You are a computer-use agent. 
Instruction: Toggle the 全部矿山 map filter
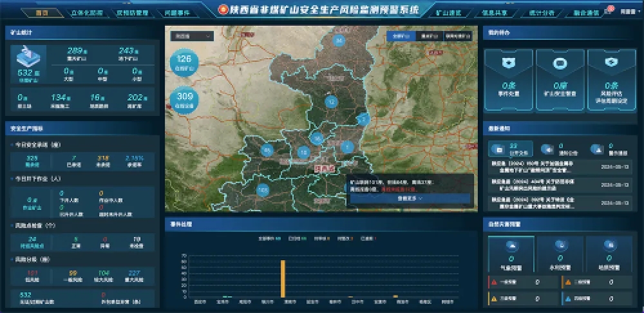pos(401,36)
